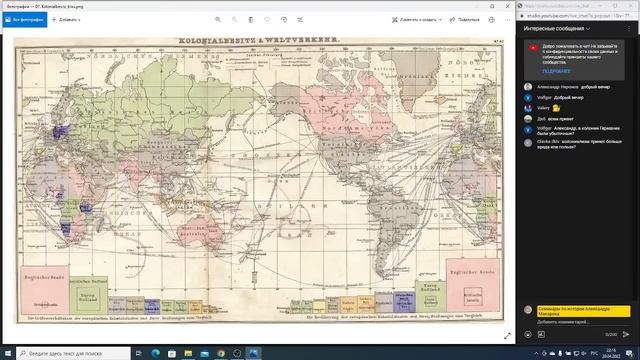
Task: Open Изменить и создать dropdown
Action: pos(417,20)
